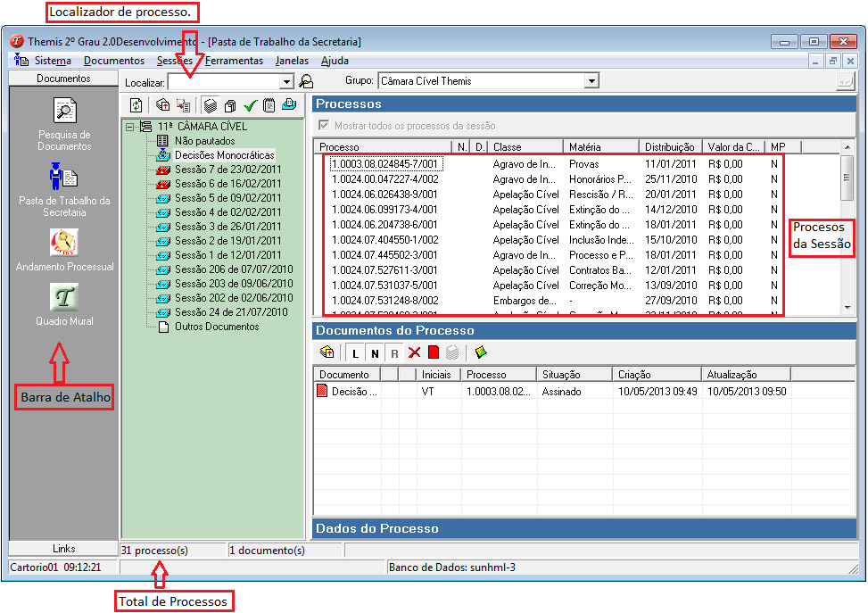Click the Processos list scrollbar down arrow
868x613 pixels.
tap(847, 307)
